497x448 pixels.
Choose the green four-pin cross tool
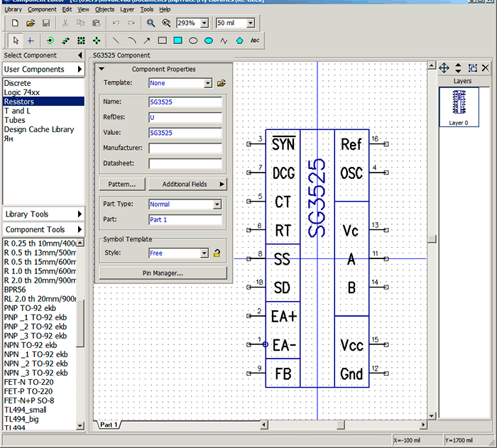(97, 40)
